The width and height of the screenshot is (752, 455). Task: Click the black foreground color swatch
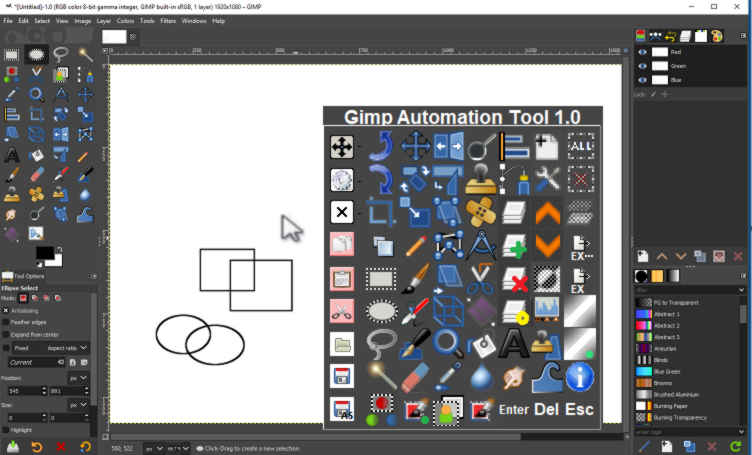tap(45, 253)
